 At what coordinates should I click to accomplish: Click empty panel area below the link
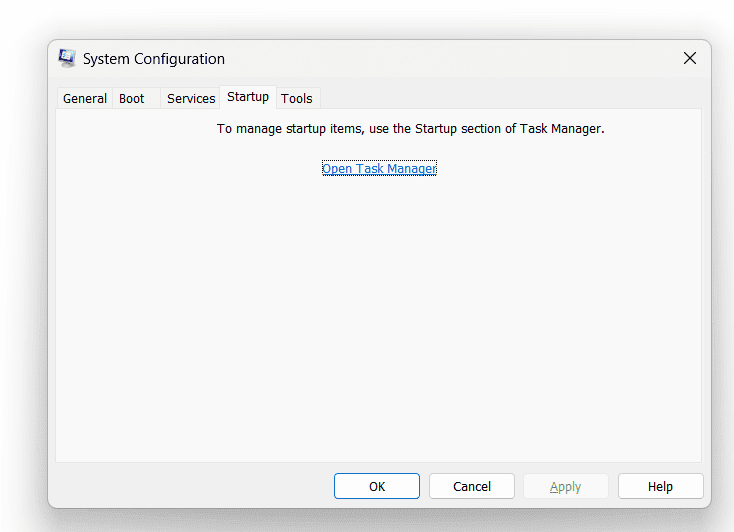[x=380, y=320]
